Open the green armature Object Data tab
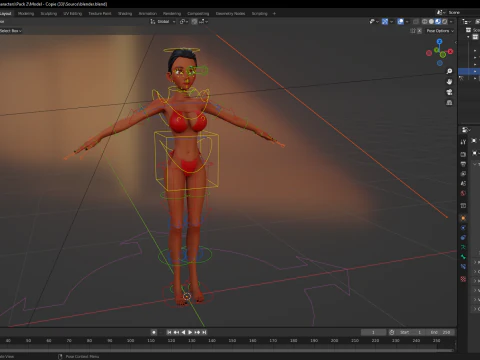 pos(463,247)
